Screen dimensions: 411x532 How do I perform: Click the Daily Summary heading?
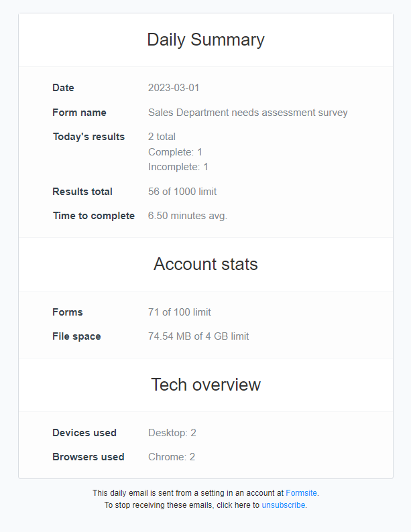(206, 40)
